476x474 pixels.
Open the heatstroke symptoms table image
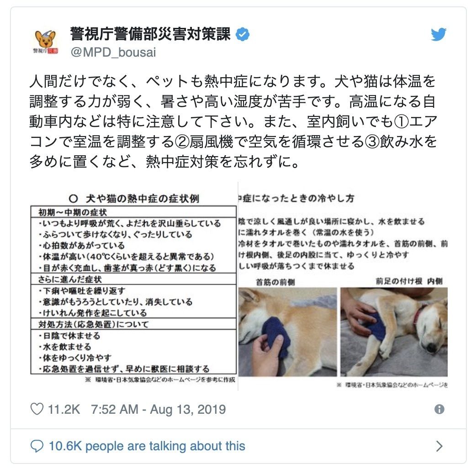[133, 286]
